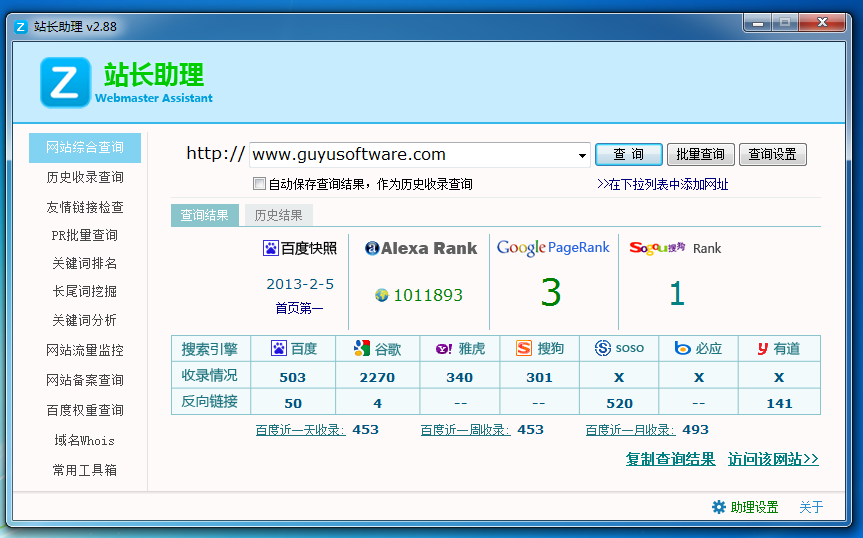The width and height of the screenshot is (863, 538).
Task: Open PR批量查询 from the sidebar
Action: pos(85,235)
